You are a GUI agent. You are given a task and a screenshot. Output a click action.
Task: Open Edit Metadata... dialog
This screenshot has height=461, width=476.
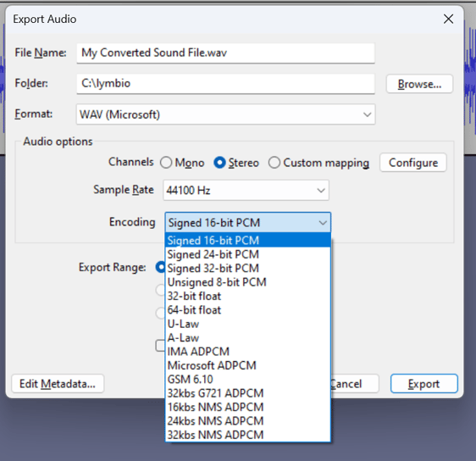click(58, 384)
